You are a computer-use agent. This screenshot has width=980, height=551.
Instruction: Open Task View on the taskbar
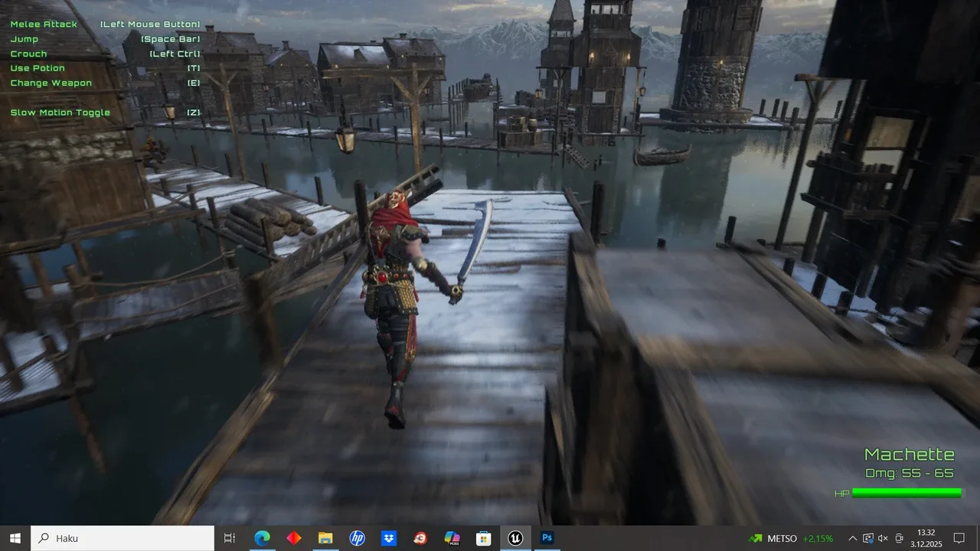coord(229,538)
